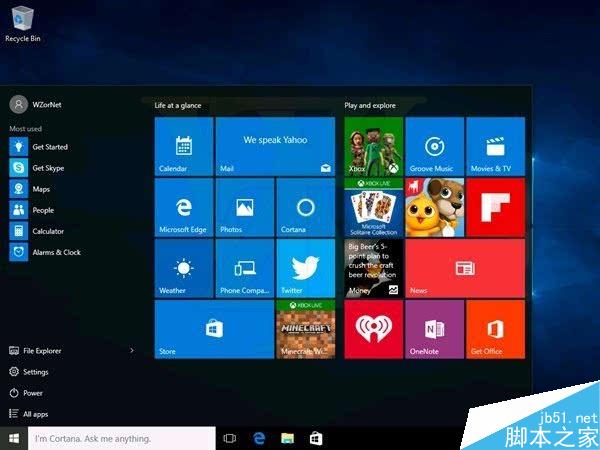Open Settings from the Start menu
The image size is (600, 450).
coord(35,372)
